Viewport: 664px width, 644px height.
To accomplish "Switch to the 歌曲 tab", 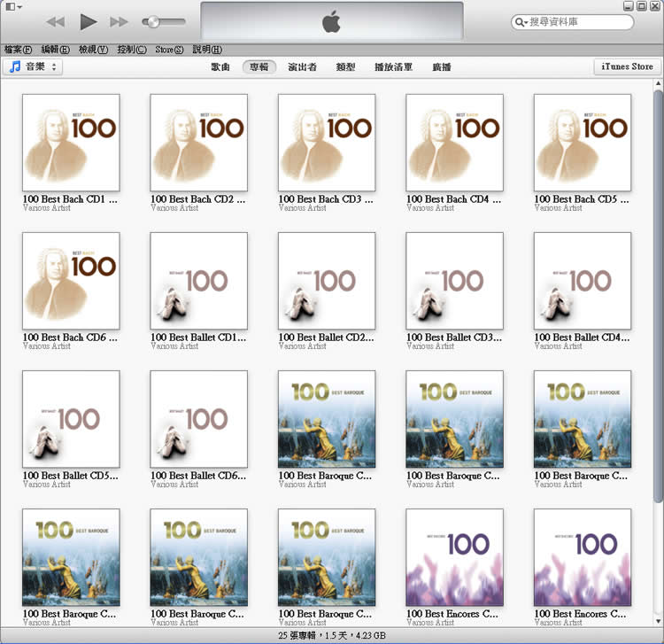I will (x=220, y=67).
